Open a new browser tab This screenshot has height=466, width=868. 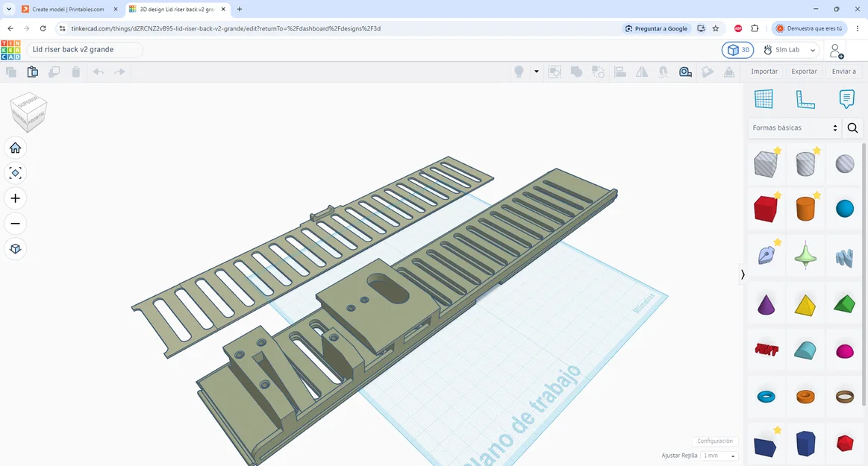[240, 10]
